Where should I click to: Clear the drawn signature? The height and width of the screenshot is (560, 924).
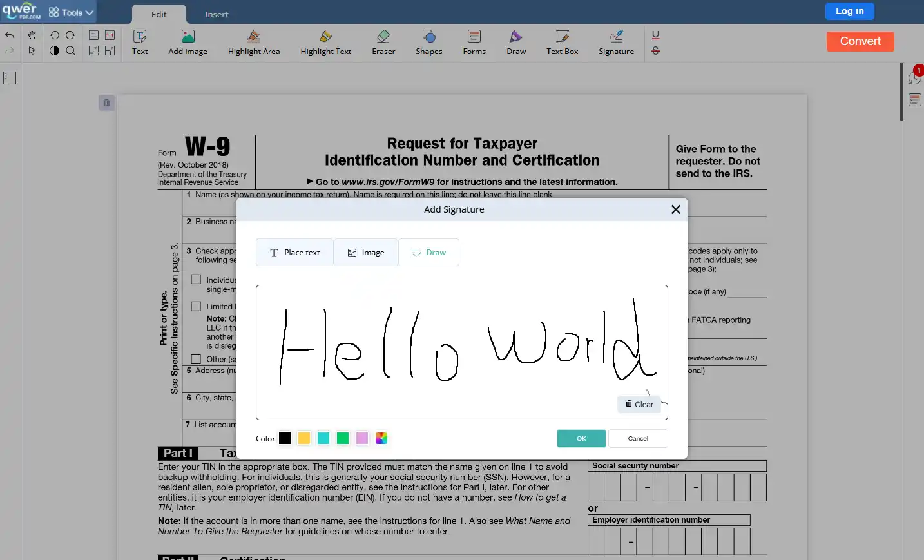pyautogui.click(x=639, y=404)
